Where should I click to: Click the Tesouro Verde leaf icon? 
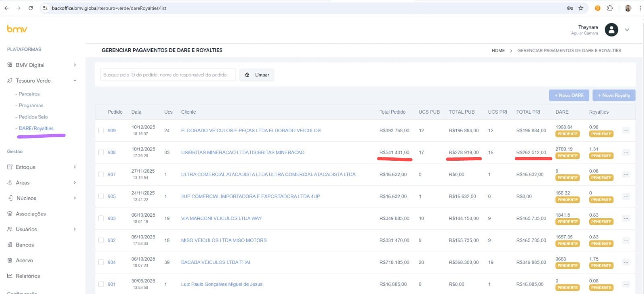pyautogui.click(x=10, y=81)
